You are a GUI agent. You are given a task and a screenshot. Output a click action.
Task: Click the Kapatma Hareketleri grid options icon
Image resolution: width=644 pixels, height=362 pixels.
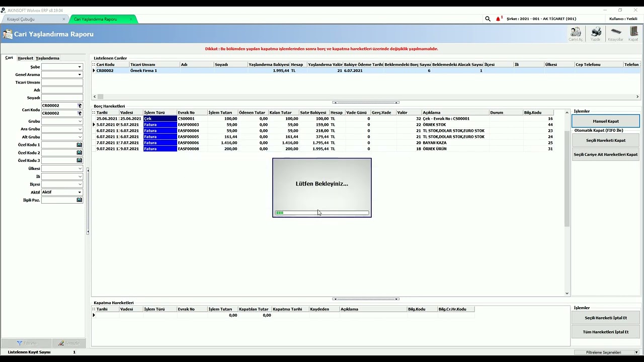[x=94, y=309]
